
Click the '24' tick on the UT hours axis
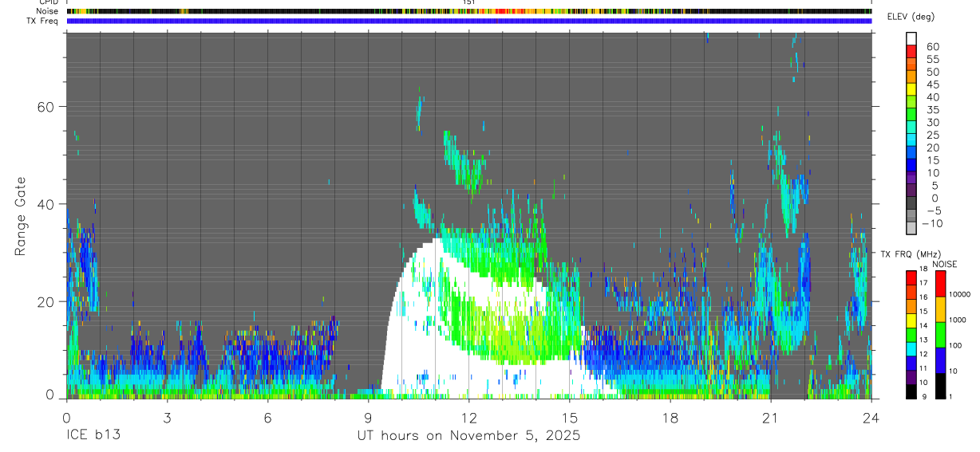point(871,418)
